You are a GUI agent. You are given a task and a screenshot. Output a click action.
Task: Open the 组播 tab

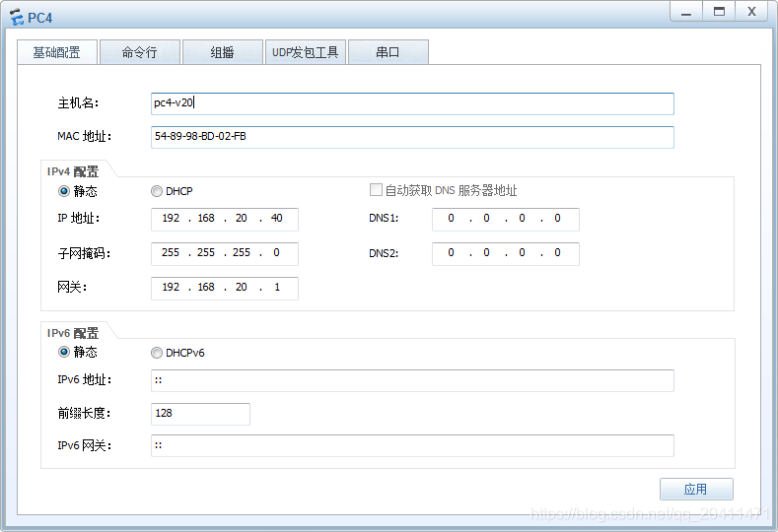coord(223,52)
